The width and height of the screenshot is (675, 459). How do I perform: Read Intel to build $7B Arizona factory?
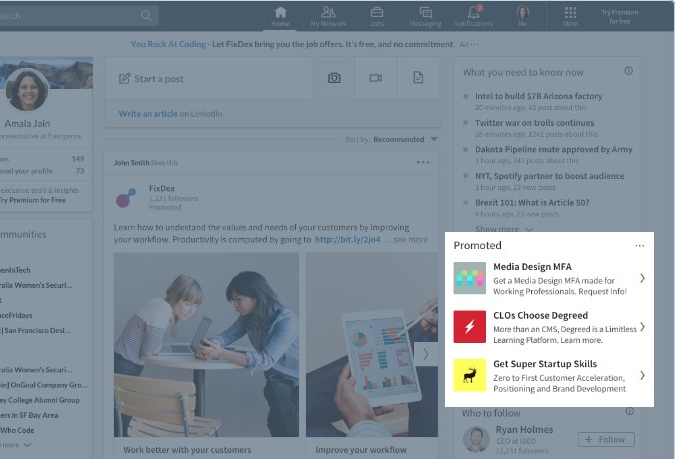tap(539, 96)
